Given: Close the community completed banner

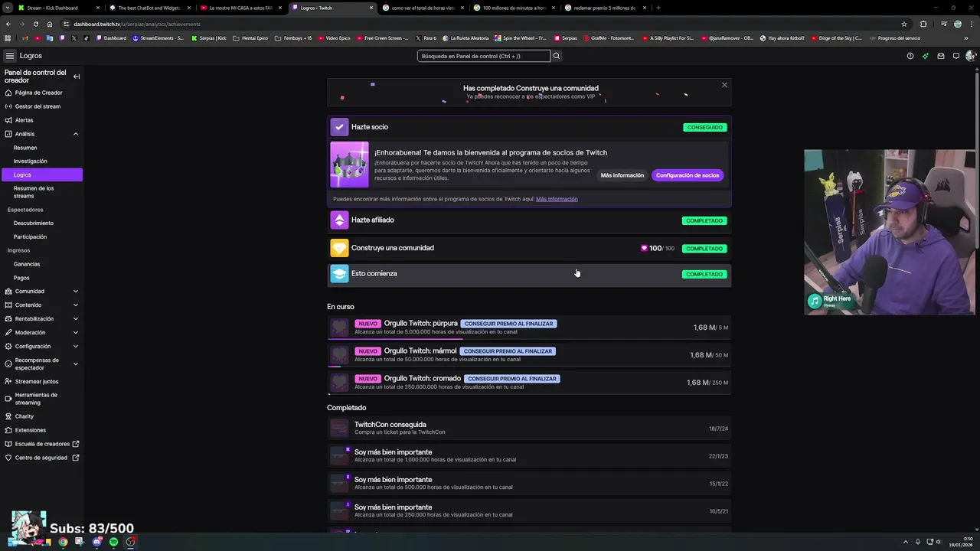Looking at the screenshot, I should tap(724, 85).
